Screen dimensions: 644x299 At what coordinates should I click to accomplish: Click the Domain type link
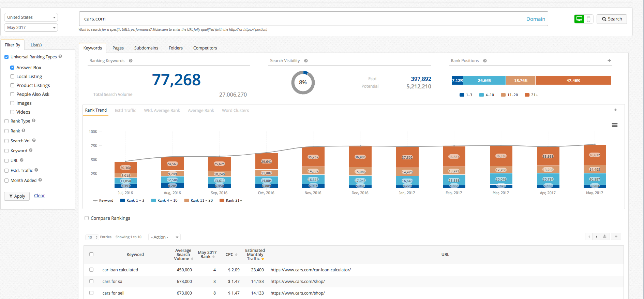coord(536,19)
